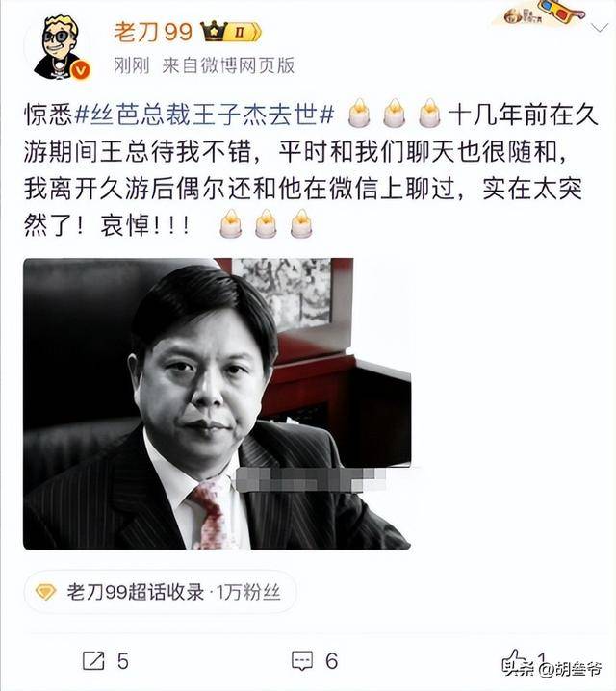Click the orange V verified badge
616x691 pixels.
click(x=81, y=70)
